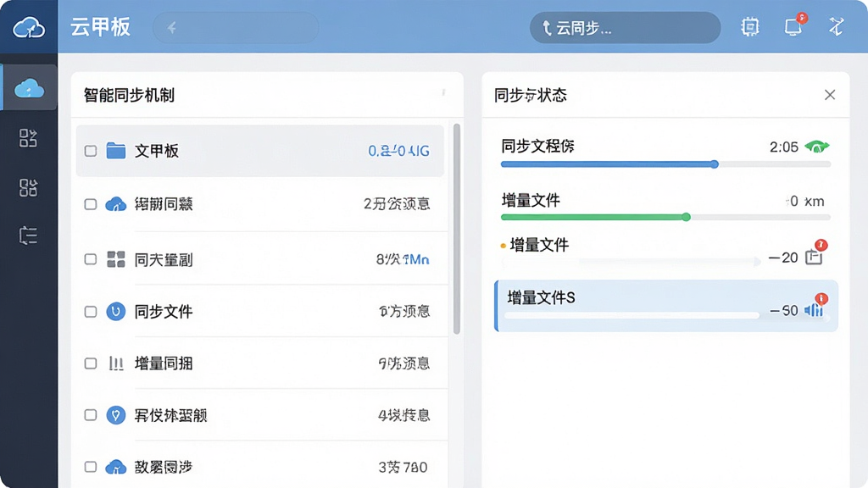Click the 云甲板 app title
Viewport: 868px width, 488px height.
pos(100,27)
